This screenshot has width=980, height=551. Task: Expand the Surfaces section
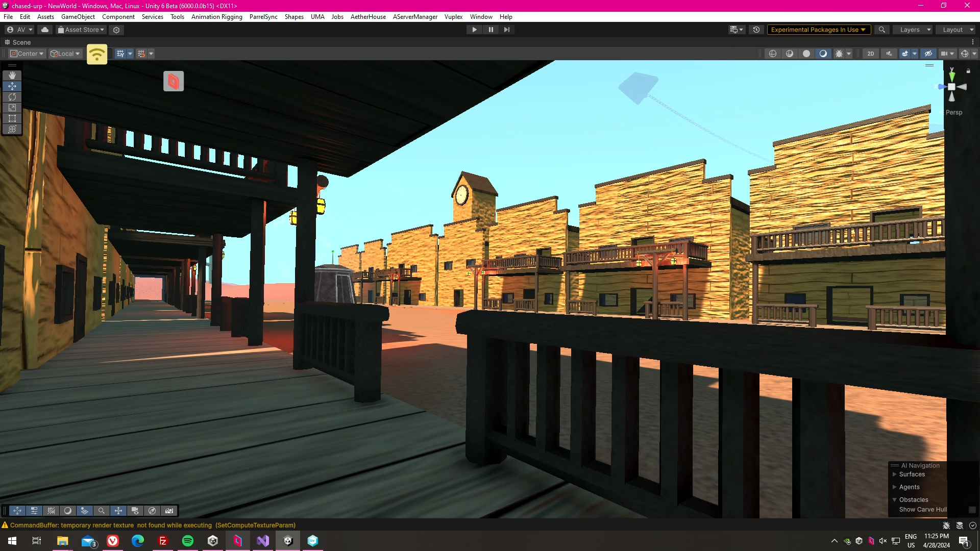(894, 474)
